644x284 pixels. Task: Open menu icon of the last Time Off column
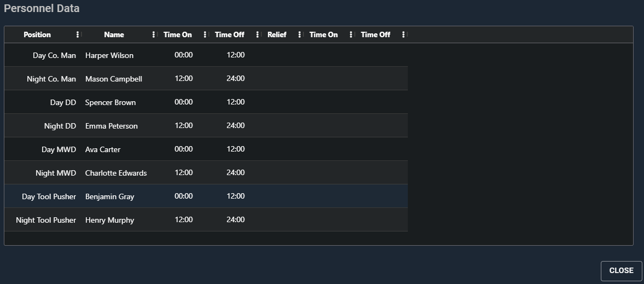(403, 34)
